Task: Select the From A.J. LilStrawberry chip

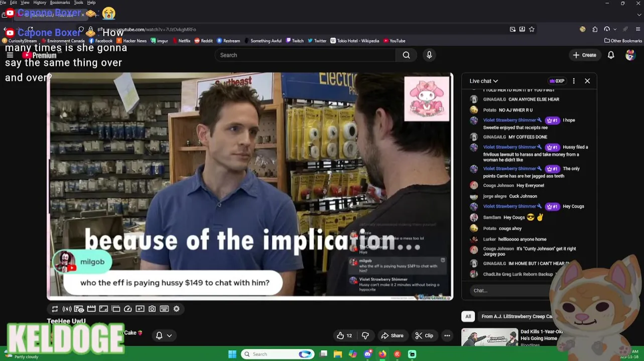Action: pyautogui.click(x=516, y=316)
